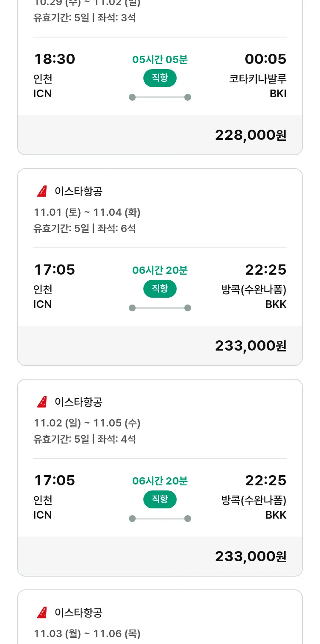
Task: Select the 233,000원 price on the 11.02 flight
Action: 250,557
